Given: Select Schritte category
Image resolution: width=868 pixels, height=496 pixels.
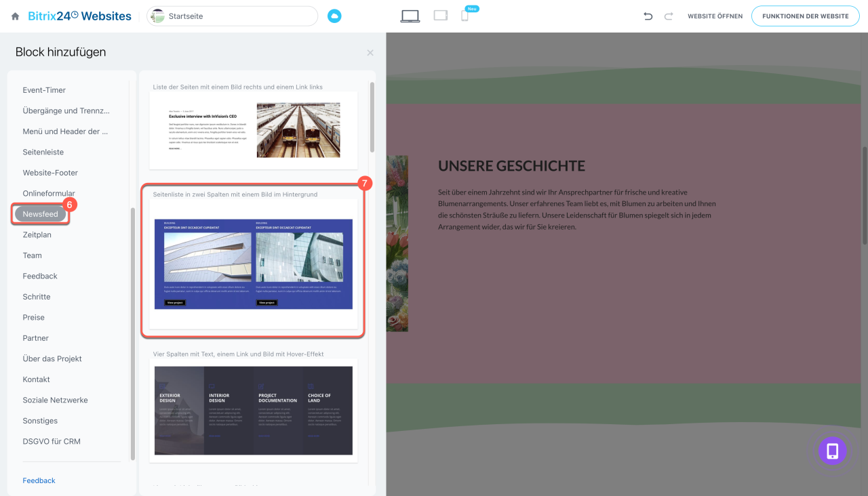Looking at the screenshot, I should pos(37,297).
